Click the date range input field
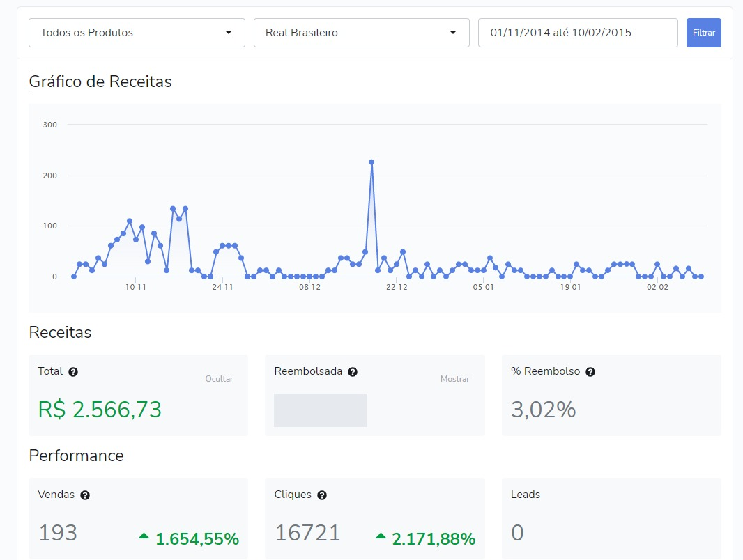This screenshot has height=560, width=743. pyautogui.click(x=577, y=33)
